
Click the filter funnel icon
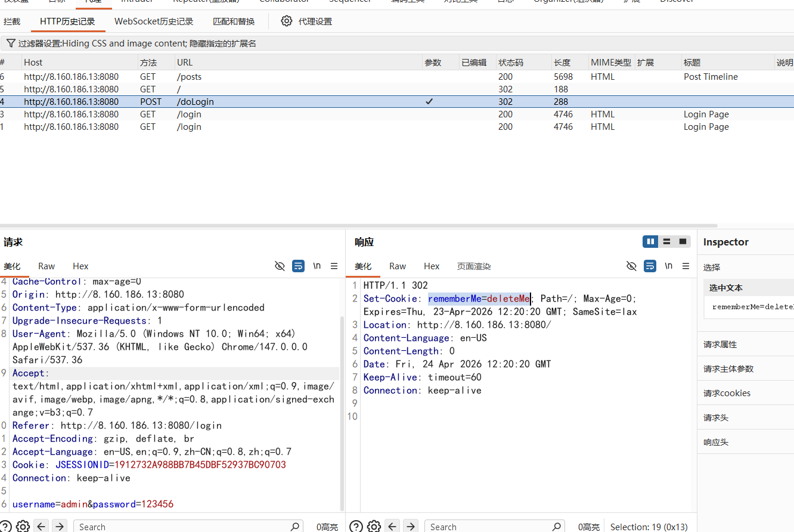pos(11,43)
